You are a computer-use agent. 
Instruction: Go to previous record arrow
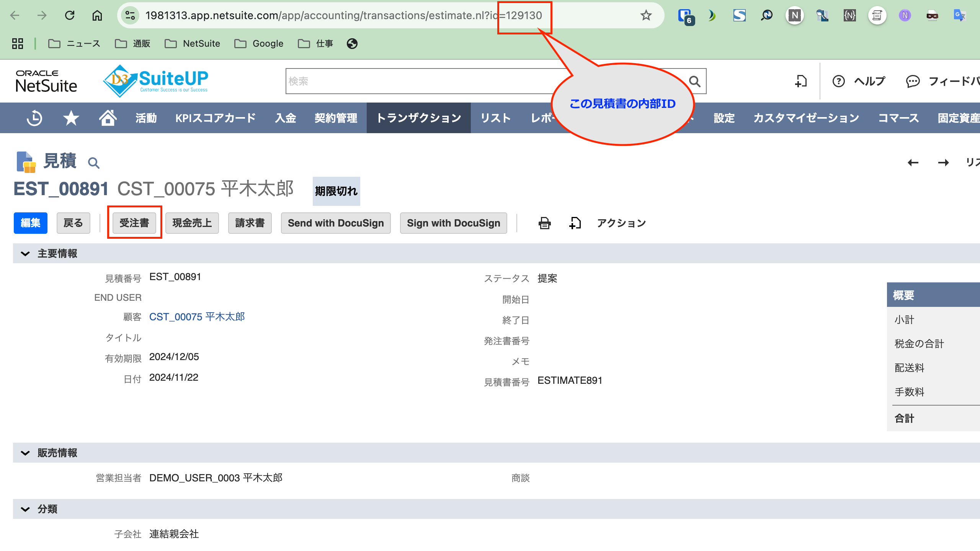913,163
